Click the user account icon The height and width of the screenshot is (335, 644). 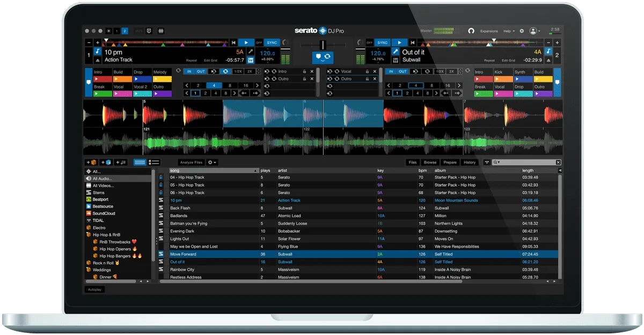532,31
